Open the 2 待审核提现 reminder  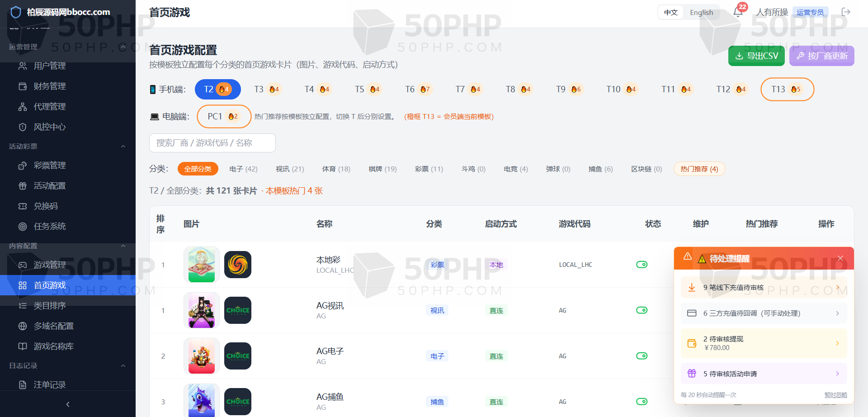764,343
